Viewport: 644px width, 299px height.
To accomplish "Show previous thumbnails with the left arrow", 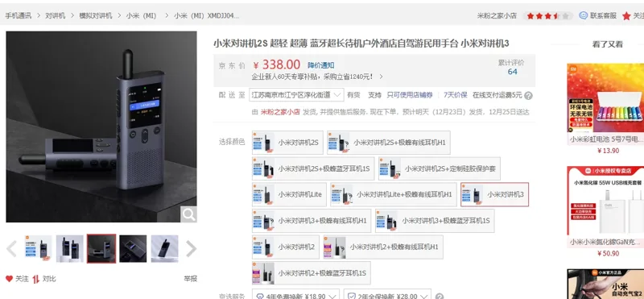I will click(11, 248).
